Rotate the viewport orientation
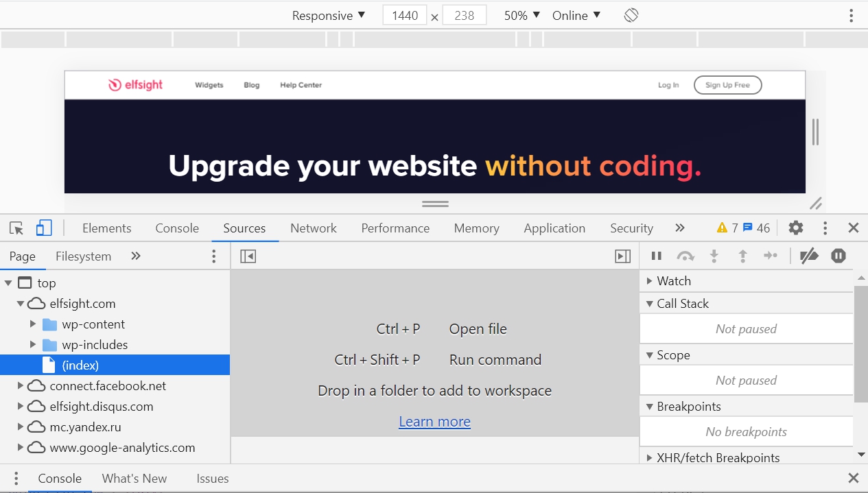This screenshot has height=493, width=868. [630, 14]
